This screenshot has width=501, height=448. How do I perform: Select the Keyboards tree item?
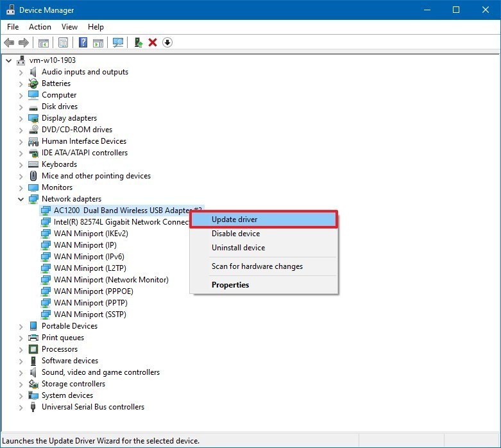click(x=59, y=164)
